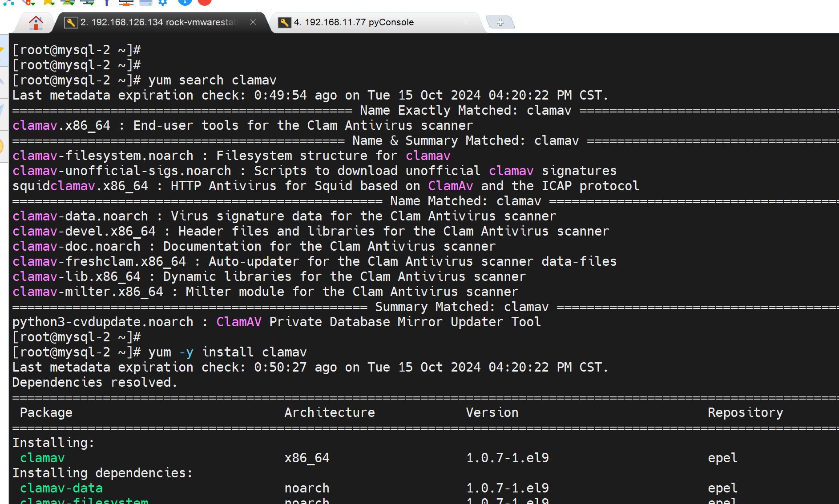
Task: Click the star icon in the top toolbar
Action: [48, 2]
